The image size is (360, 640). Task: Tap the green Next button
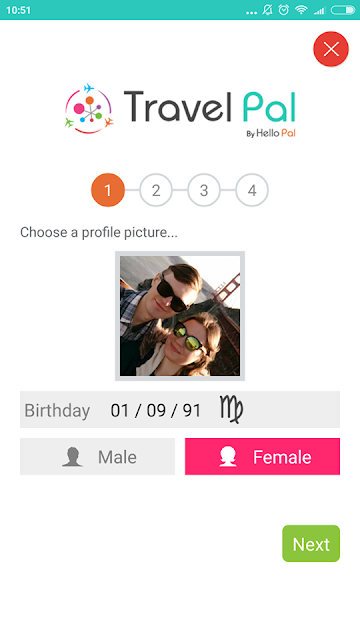tap(311, 544)
